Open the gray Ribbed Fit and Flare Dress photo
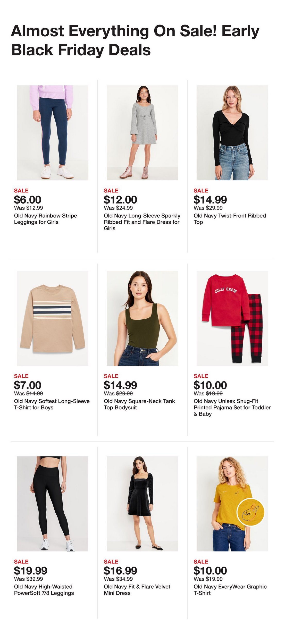The height and width of the screenshot is (644, 285). tap(142, 133)
